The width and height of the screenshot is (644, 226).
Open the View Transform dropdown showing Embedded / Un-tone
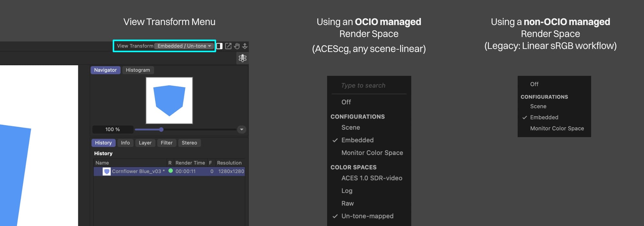click(x=184, y=46)
